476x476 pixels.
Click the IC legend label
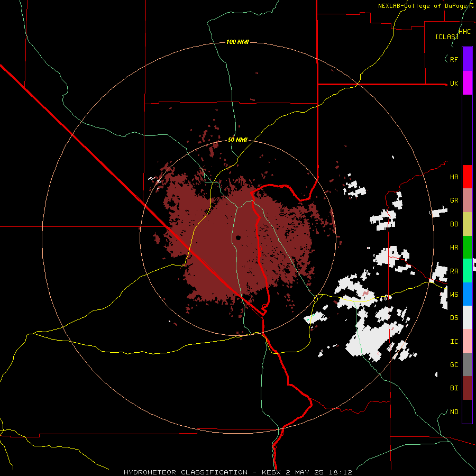click(454, 342)
